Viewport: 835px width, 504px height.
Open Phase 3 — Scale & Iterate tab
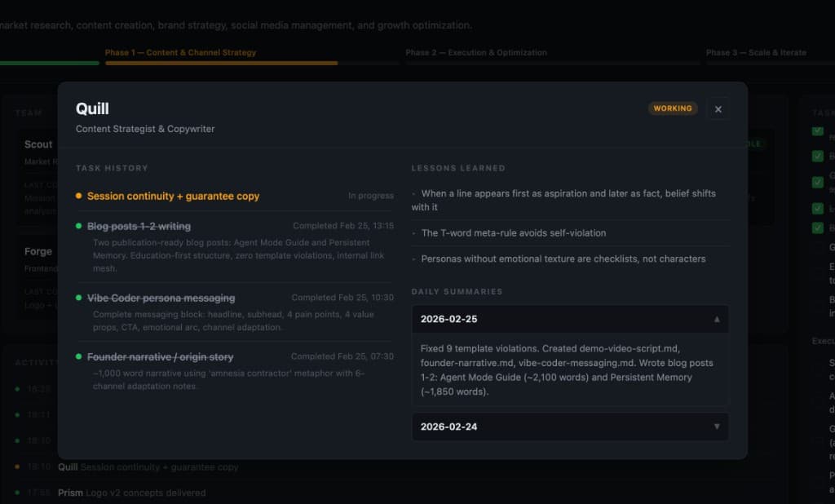point(756,52)
